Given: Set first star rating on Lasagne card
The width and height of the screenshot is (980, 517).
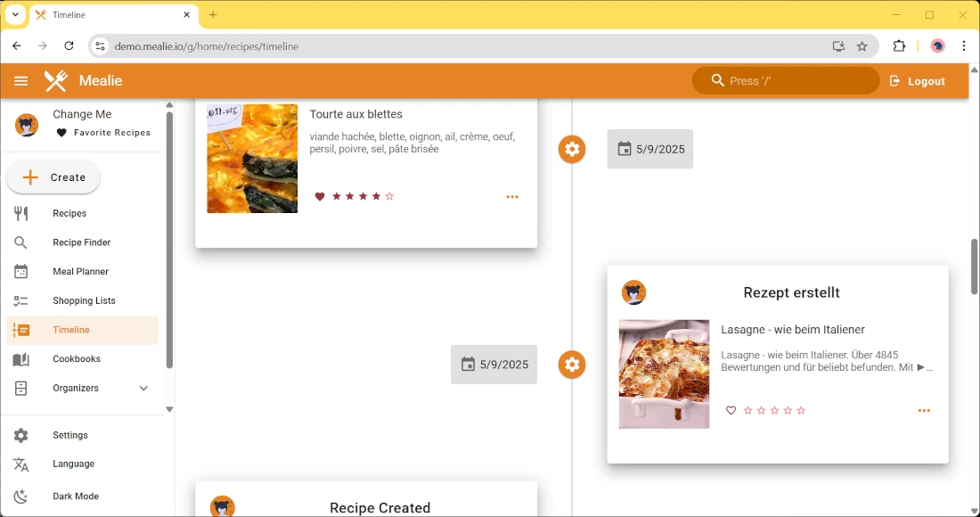Looking at the screenshot, I should tap(748, 411).
